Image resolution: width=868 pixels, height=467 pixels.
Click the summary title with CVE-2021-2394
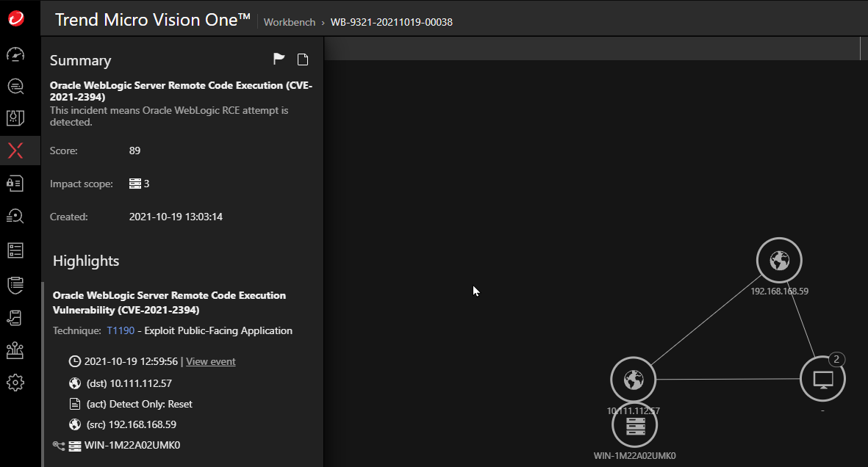181,91
